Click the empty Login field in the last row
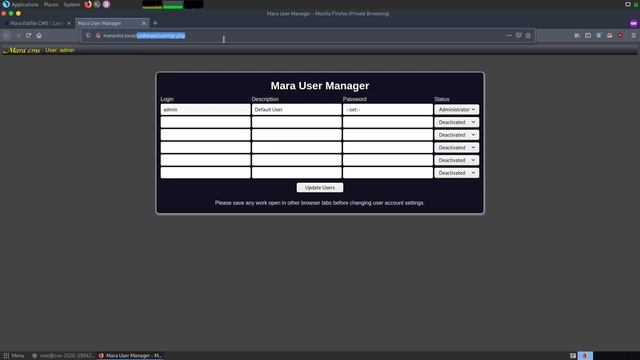The width and height of the screenshot is (640, 360). point(205,173)
